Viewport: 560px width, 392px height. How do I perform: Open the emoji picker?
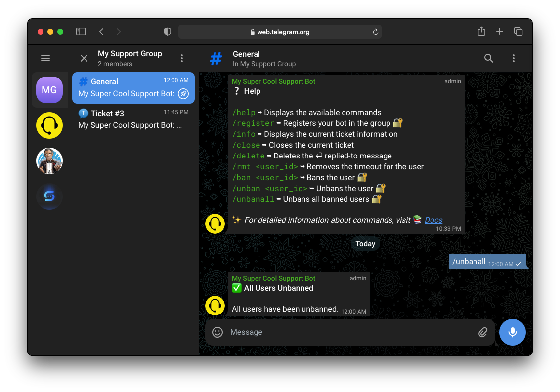tap(217, 332)
